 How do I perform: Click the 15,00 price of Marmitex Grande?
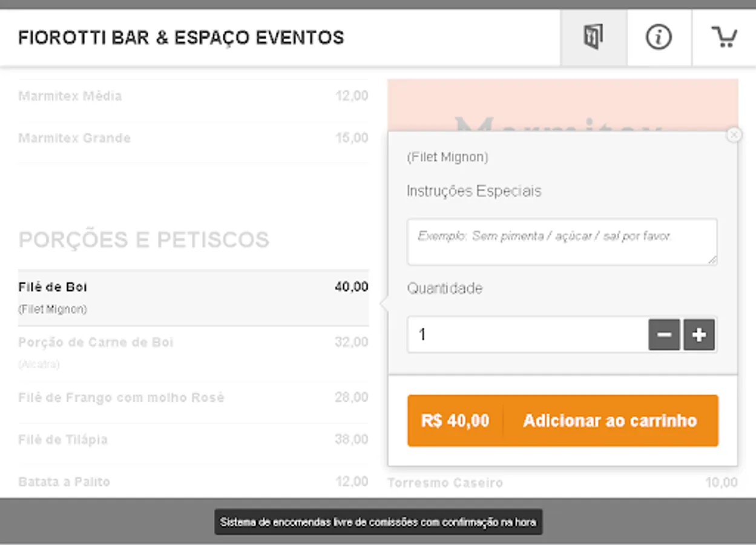(352, 138)
